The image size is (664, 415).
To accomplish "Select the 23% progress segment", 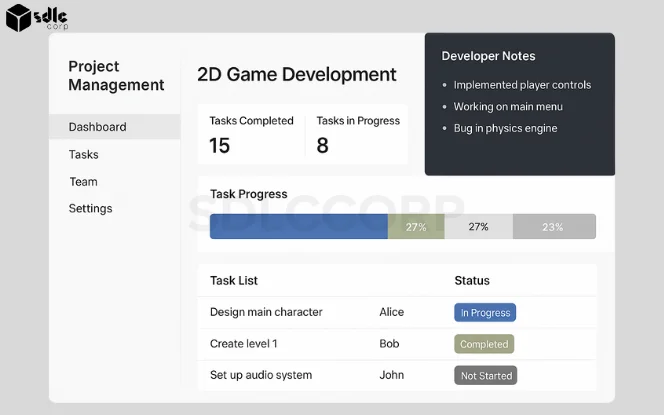I will click(x=554, y=227).
